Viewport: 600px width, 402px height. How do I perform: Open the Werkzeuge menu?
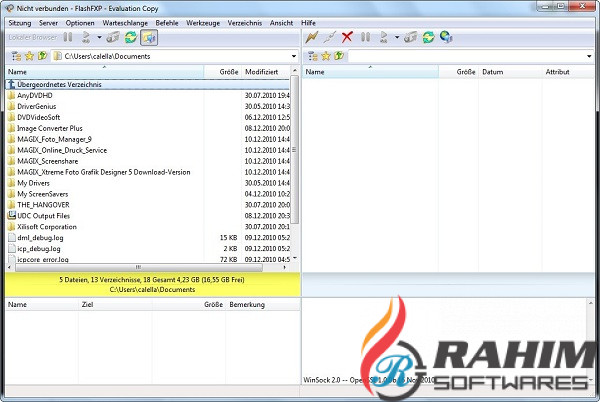click(x=203, y=23)
